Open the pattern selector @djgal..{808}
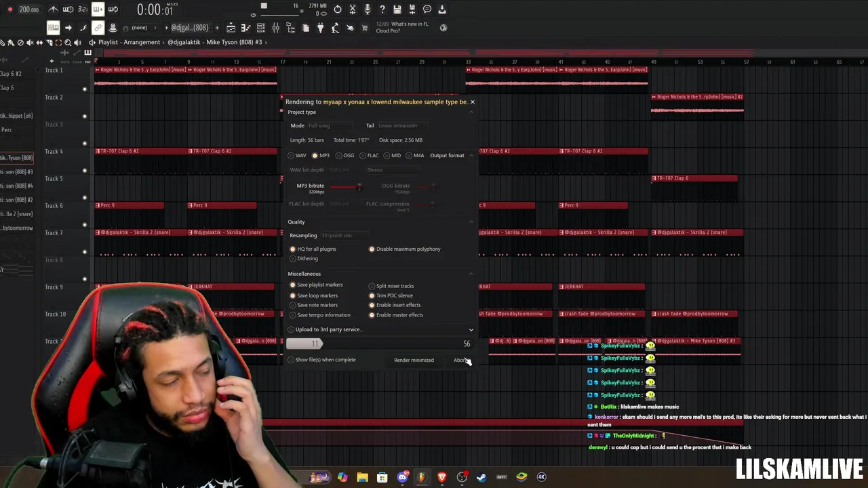 click(190, 28)
